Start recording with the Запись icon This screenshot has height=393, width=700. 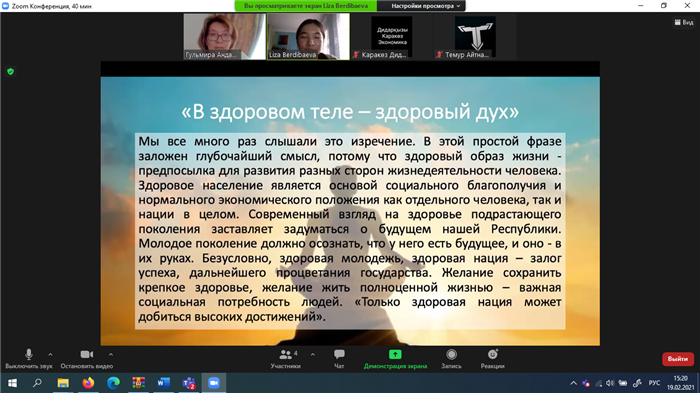point(451,355)
